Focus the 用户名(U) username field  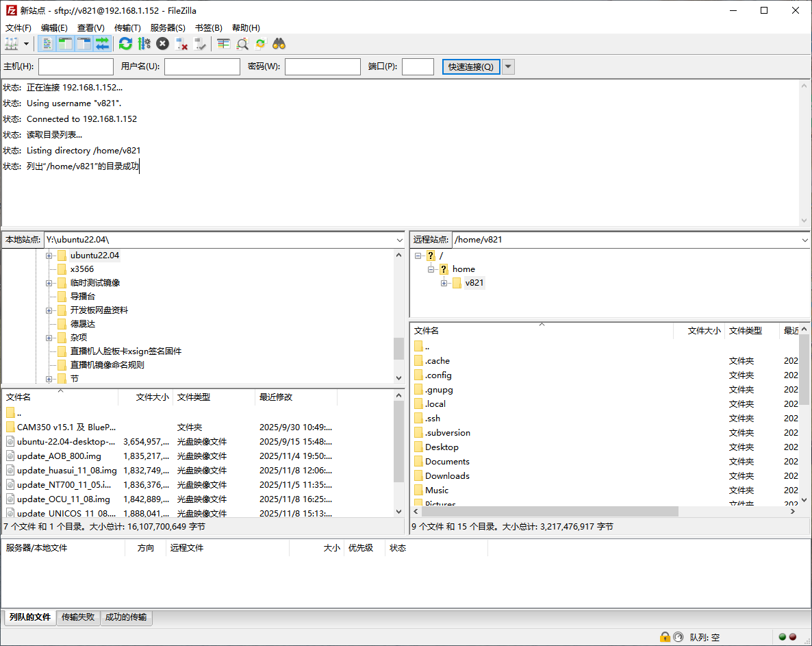pyautogui.click(x=202, y=67)
